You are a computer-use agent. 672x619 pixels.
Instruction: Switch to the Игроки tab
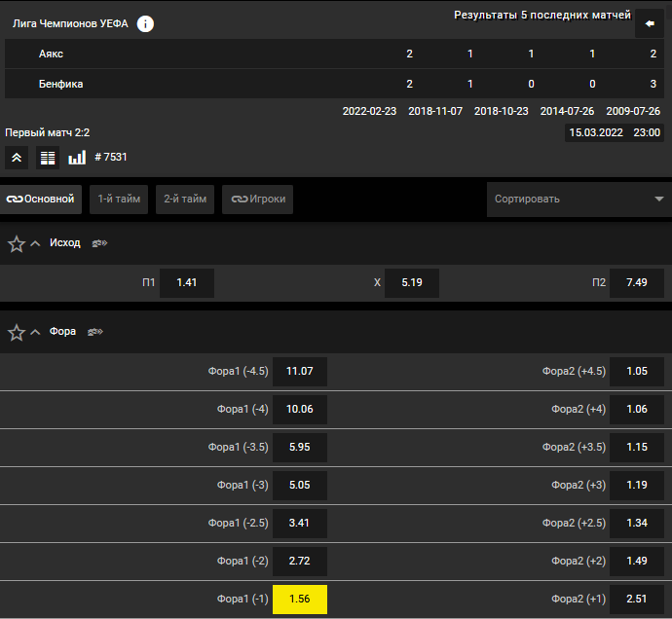point(257,200)
